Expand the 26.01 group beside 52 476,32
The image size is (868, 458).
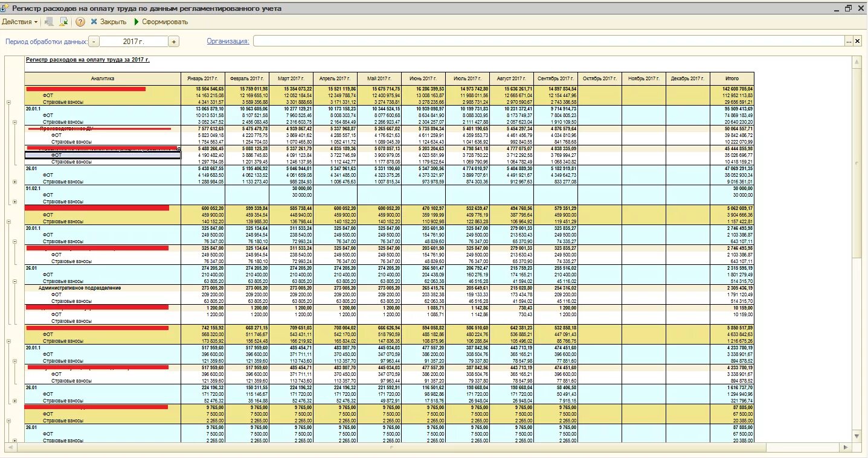point(14,401)
